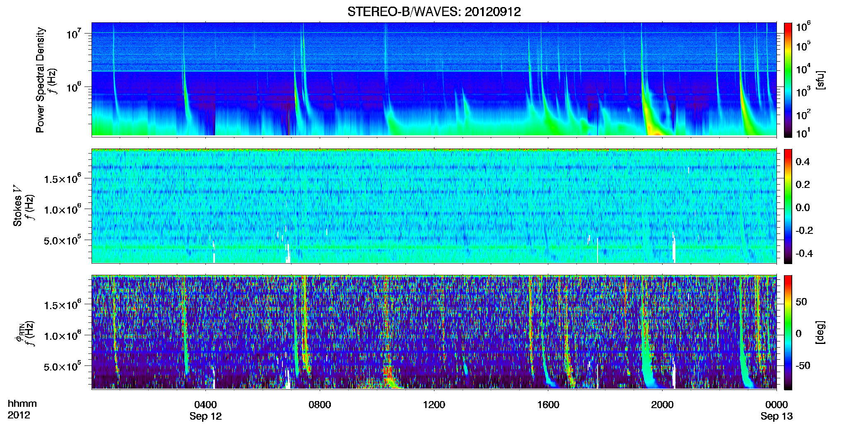Click inside the Power Spectral Density spectrogram
This screenshot has height=447, width=868.
[434, 79]
